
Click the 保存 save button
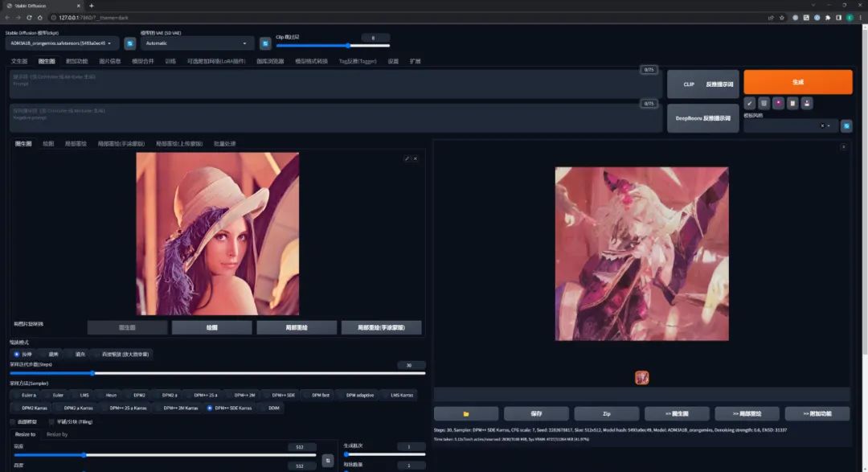click(x=536, y=414)
